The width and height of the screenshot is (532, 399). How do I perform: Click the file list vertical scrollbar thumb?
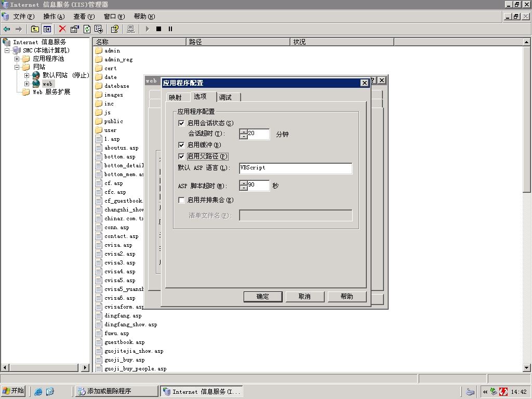[527, 119]
